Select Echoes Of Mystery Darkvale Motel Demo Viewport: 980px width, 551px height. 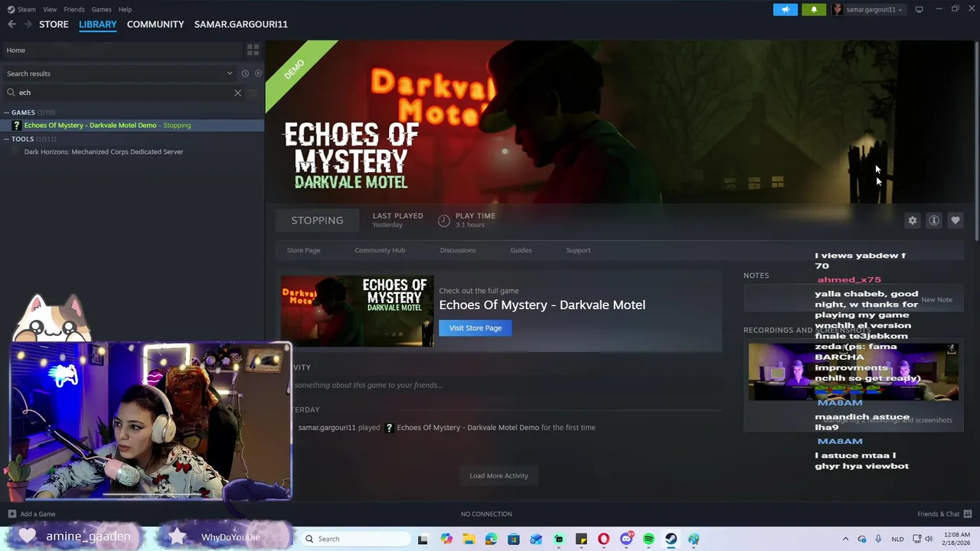click(x=132, y=126)
